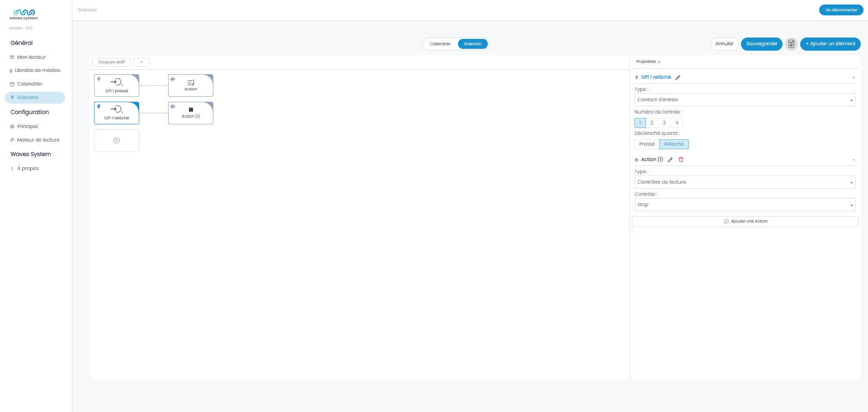Choose input number 3
Image resolution: width=868 pixels, height=412 pixels.
point(664,123)
